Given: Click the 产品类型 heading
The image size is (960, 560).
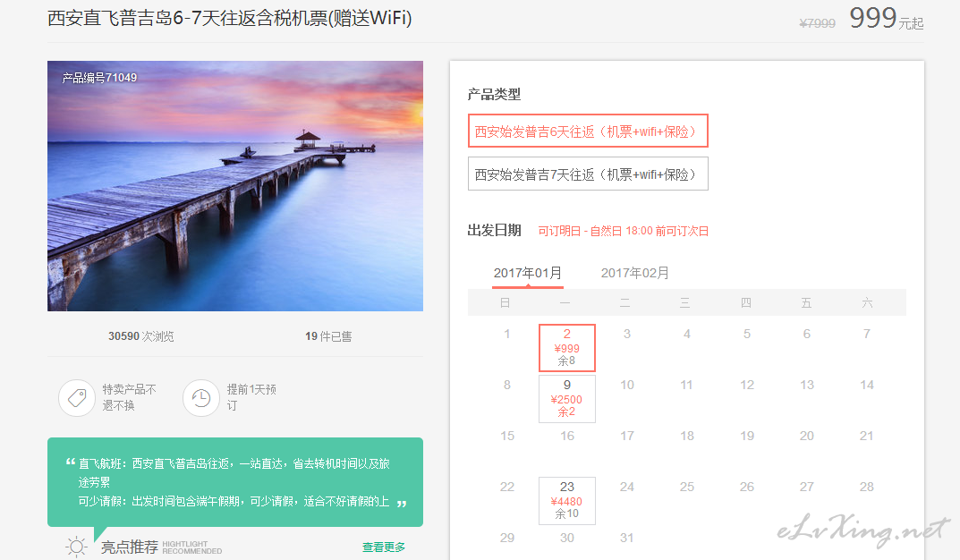Looking at the screenshot, I should pos(494,94).
